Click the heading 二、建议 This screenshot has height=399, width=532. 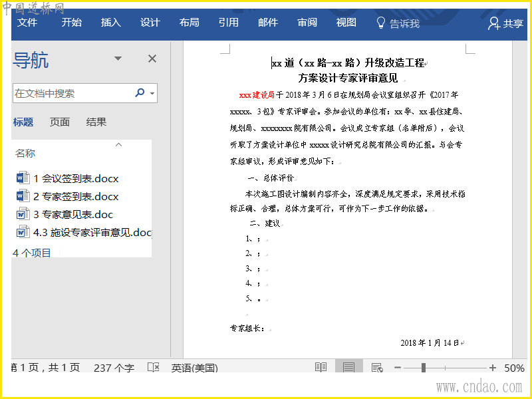[265, 223]
